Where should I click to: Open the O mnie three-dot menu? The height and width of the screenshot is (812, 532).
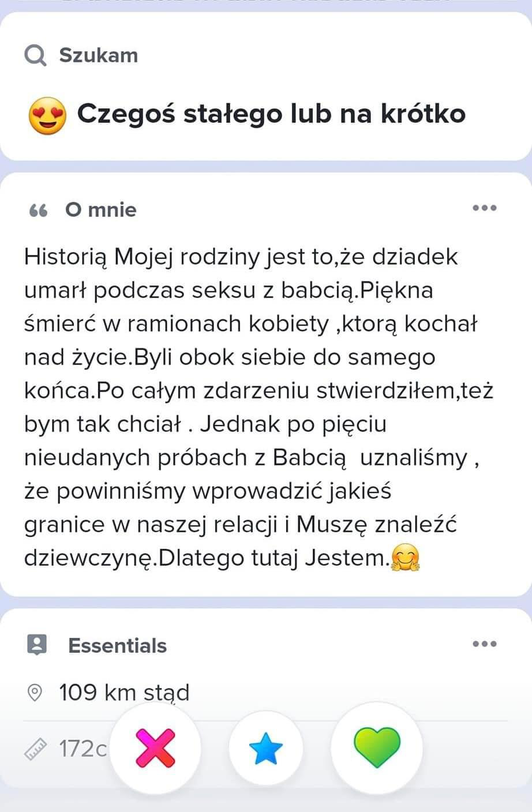(x=484, y=208)
